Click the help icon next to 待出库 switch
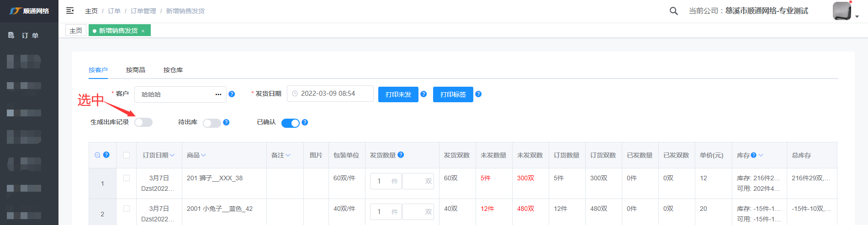The width and height of the screenshot is (868, 225). pos(226,122)
